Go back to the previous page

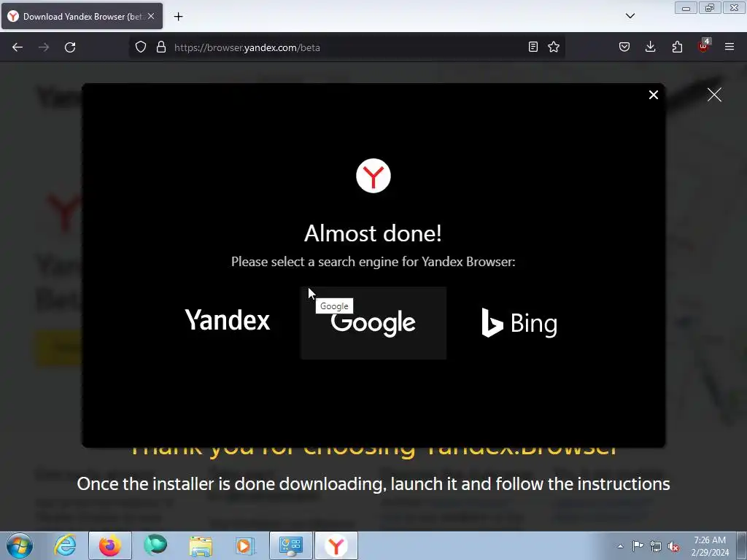pyautogui.click(x=18, y=47)
